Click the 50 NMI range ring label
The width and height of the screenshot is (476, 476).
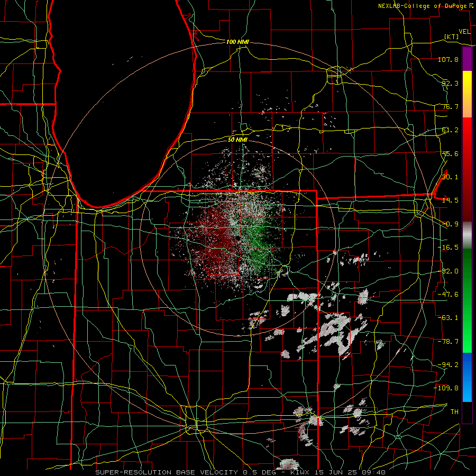237,140
